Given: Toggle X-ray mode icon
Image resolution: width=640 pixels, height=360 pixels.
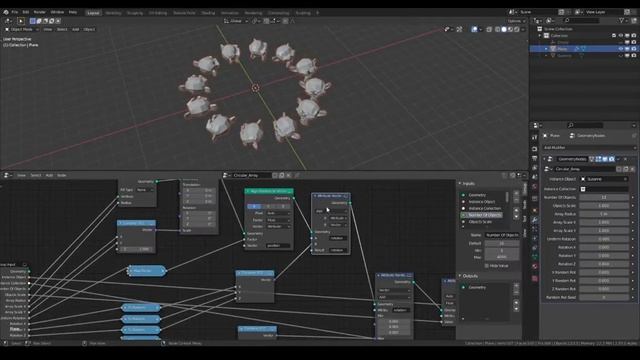Looking at the screenshot, I should pos(489,29).
